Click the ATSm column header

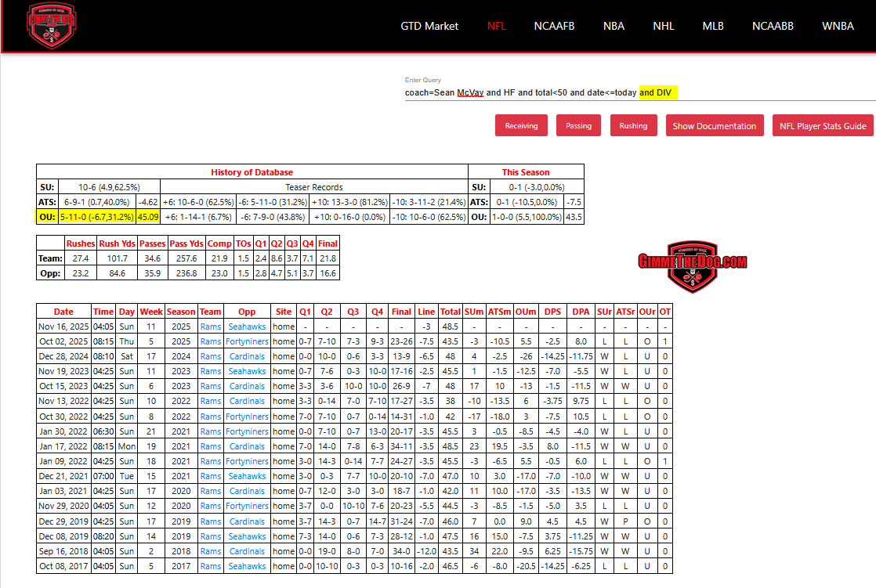click(x=499, y=312)
